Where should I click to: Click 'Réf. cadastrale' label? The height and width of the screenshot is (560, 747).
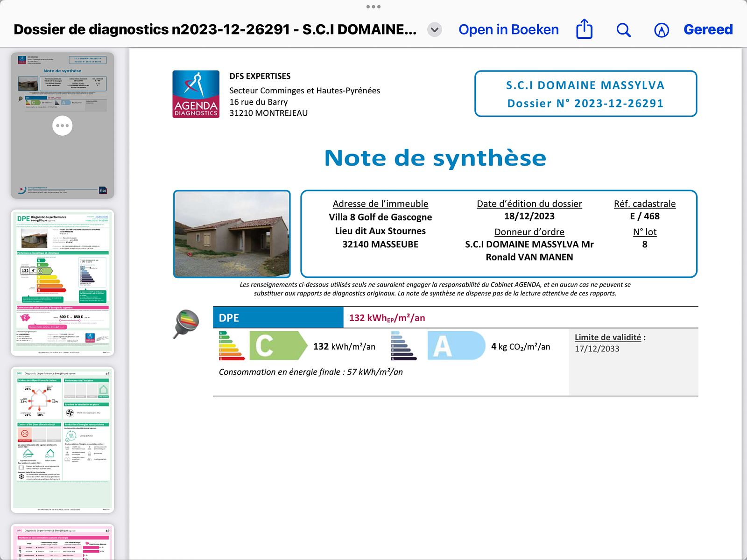click(x=645, y=204)
